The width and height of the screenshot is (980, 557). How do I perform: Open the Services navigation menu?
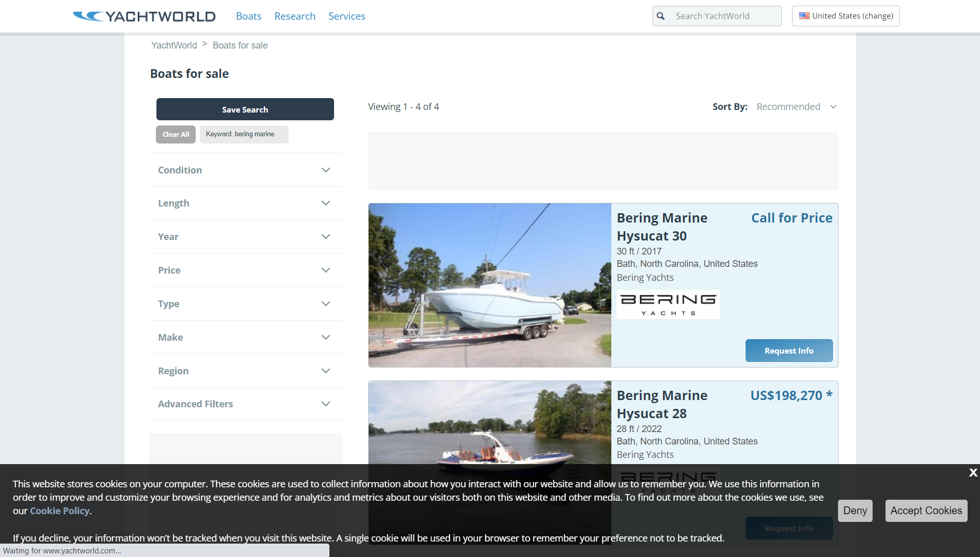tap(346, 16)
